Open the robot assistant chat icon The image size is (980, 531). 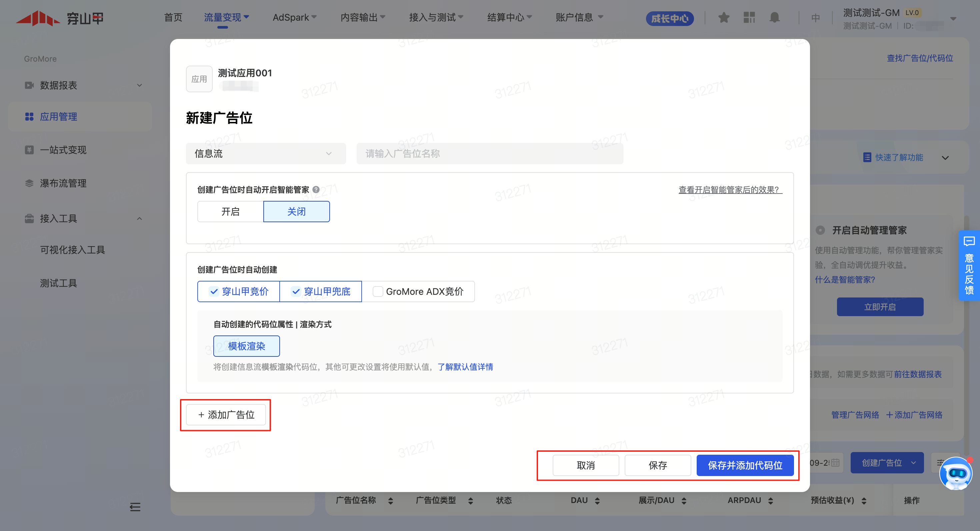pos(955,474)
